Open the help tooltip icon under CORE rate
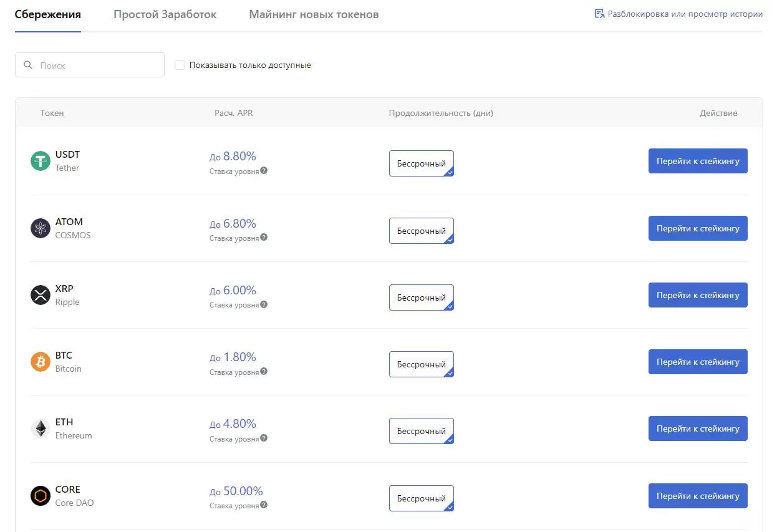The height and width of the screenshot is (532, 772). click(264, 505)
